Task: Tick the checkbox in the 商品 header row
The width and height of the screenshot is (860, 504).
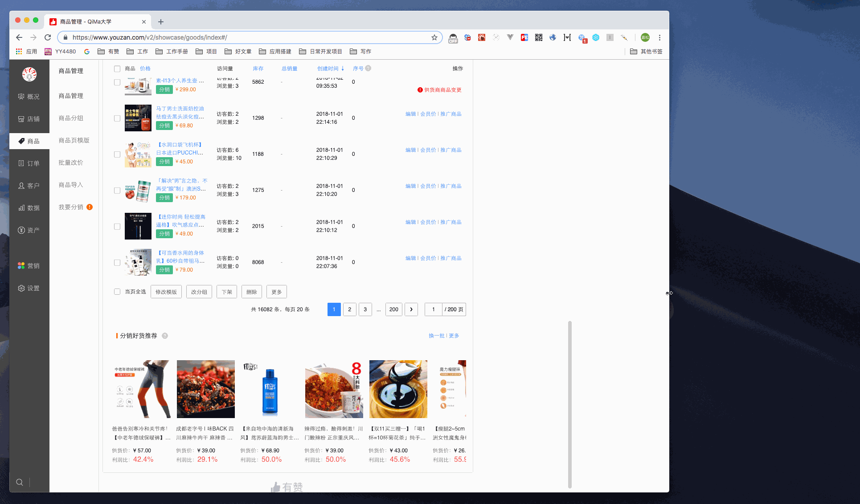Action: pyautogui.click(x=117, y=69)
